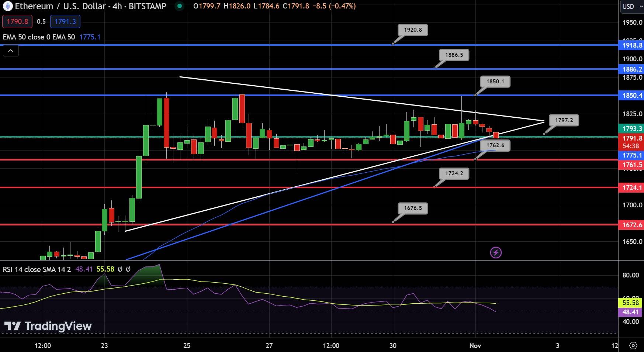Click the 1761.5 red axis label

tap(631, 165)
